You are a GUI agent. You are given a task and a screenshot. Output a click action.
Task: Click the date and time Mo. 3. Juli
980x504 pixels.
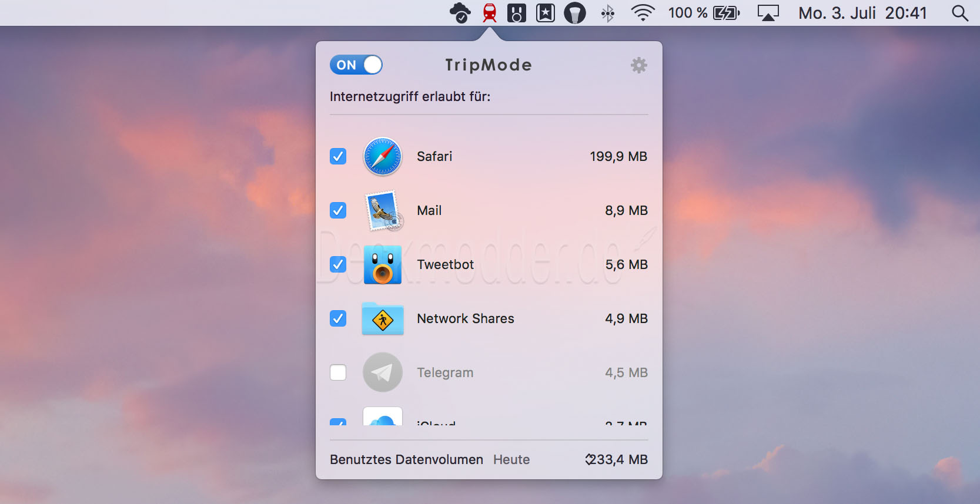(862, 13)
